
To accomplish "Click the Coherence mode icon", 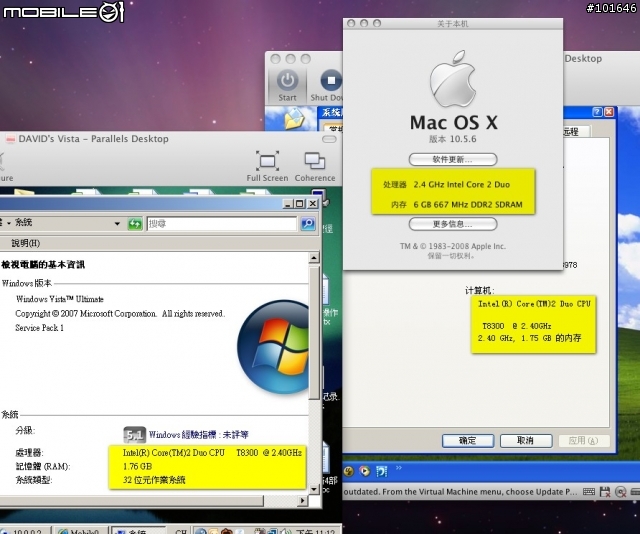I will tap(315, 161).
